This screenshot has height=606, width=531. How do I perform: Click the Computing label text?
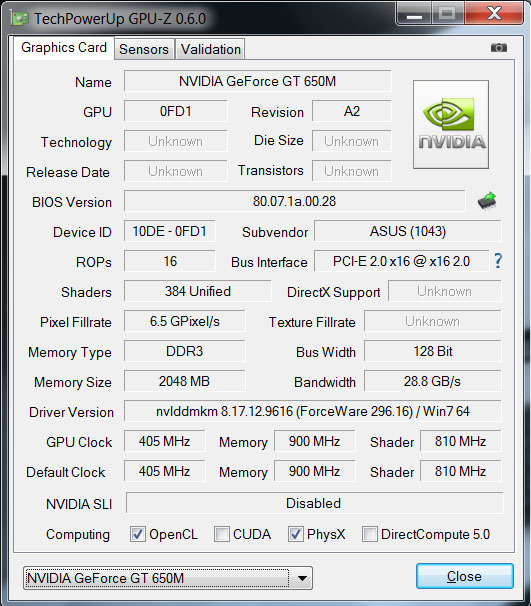78,535
